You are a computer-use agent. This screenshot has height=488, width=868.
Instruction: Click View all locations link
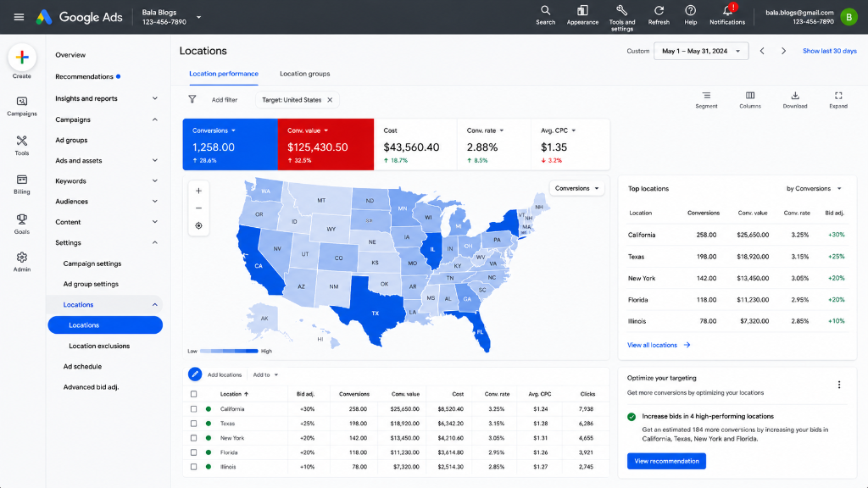point(659,345)
